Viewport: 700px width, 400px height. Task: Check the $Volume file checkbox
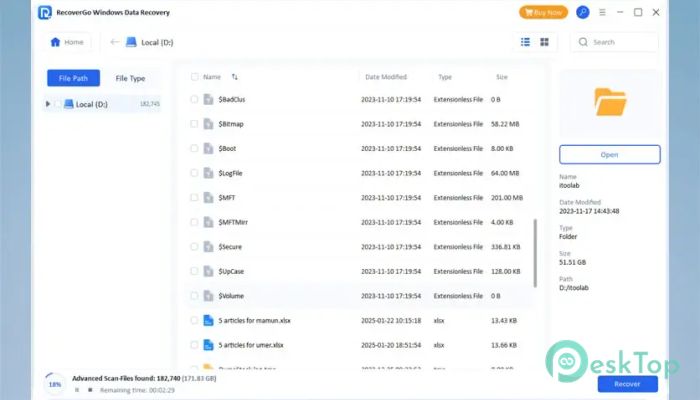(194, 296)
